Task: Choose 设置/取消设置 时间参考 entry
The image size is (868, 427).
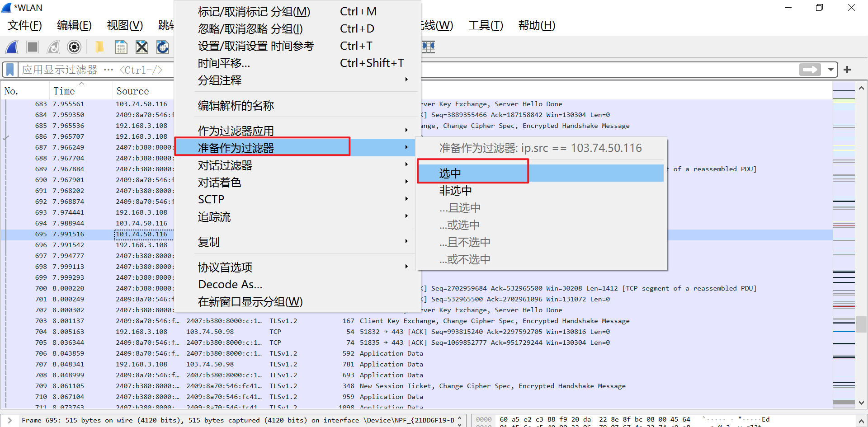Action: click(x=297, y=46)
